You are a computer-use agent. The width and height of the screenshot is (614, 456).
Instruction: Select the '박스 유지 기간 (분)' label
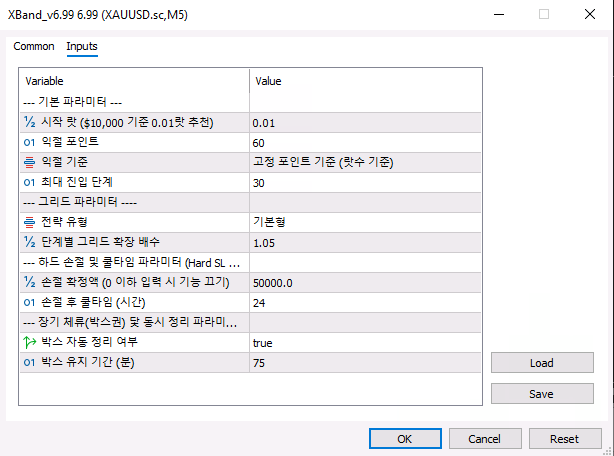(x=88, y=362)
